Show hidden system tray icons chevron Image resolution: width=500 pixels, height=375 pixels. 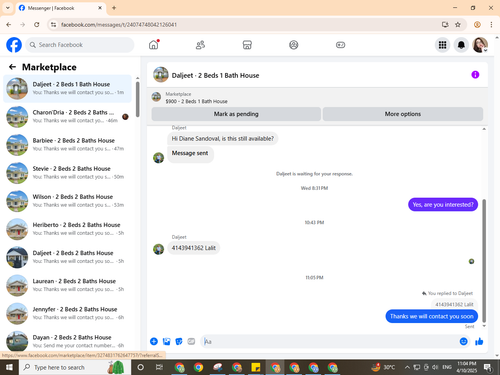click(407, 367)
